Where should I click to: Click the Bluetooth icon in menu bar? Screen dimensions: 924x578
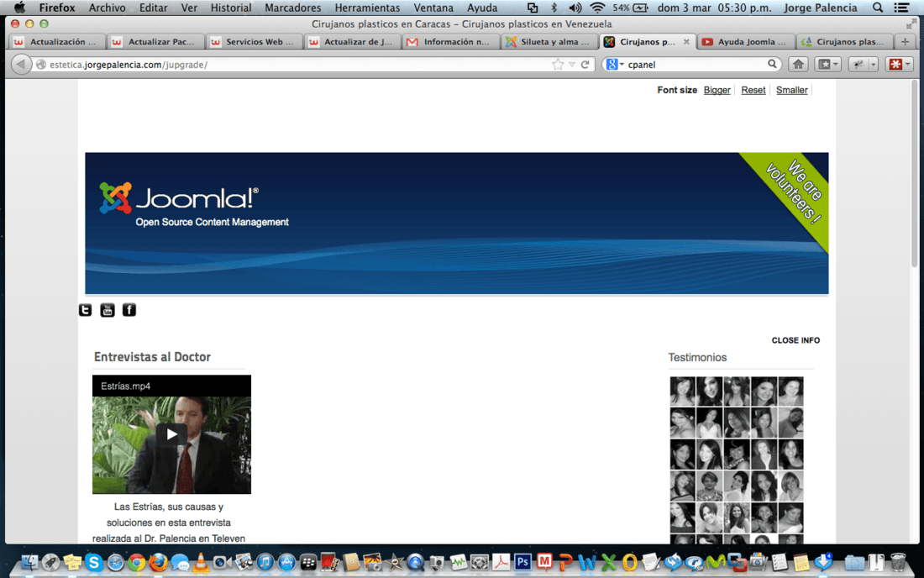tap(554, 8)
